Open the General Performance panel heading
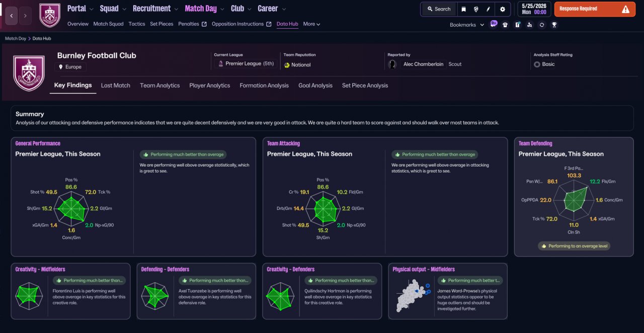The height and width of the screenshot is (333, 644). click(x=38, y=143)
